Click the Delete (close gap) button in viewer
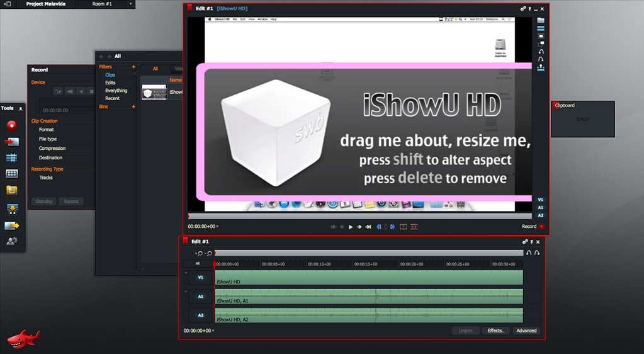The image size is (644, 354). click(x=414, y=227)
